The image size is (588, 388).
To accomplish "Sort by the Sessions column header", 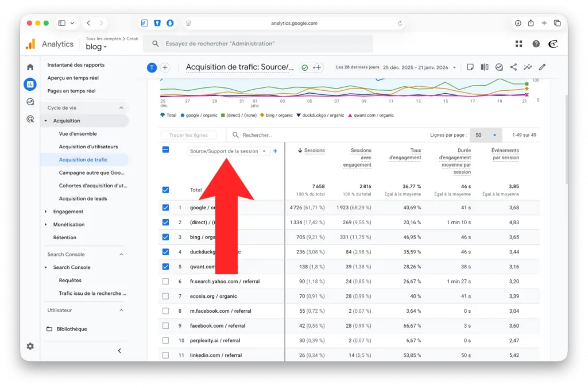I will pyautogui.click(x=314, y=151).
